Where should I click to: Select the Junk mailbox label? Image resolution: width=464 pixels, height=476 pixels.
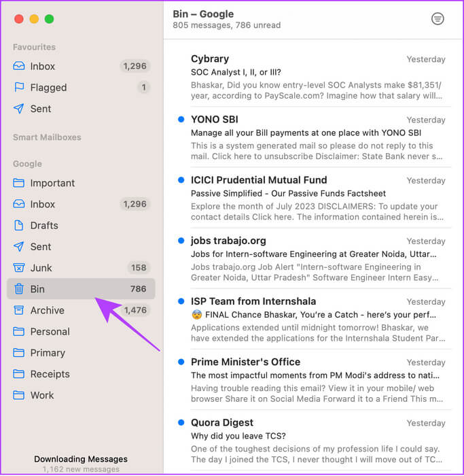click(x=41, y=268)
